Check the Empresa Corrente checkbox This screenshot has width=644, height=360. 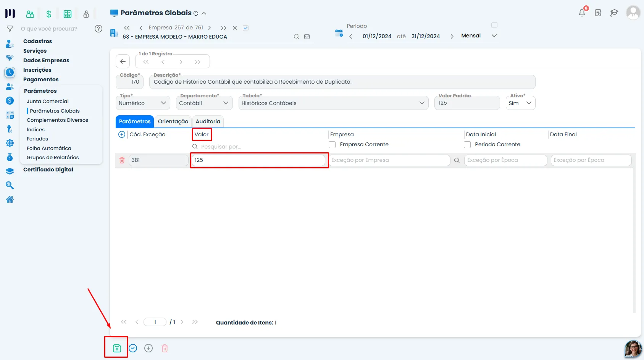332,145
